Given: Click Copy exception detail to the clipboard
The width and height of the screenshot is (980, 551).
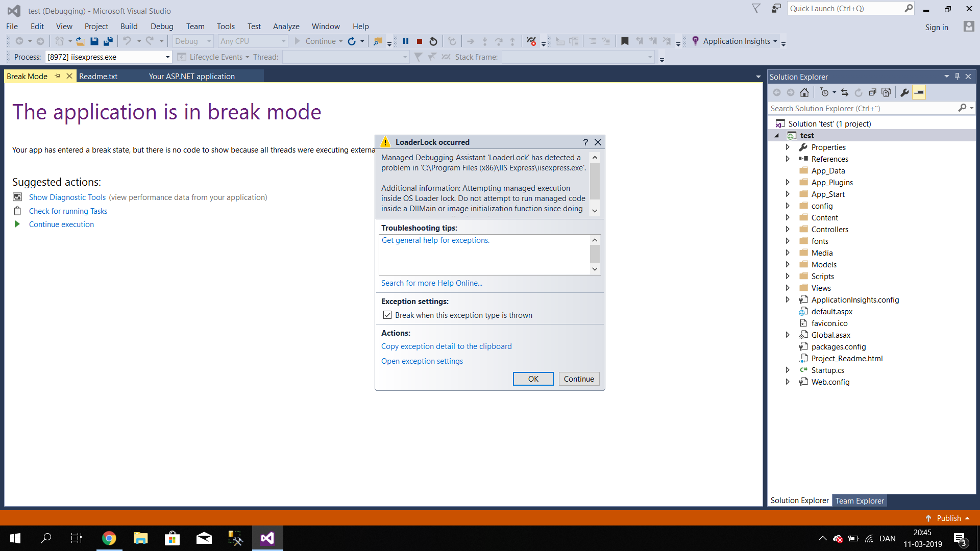Looking at the screenshot, I should pyautogui.click(x=446, y=346).
